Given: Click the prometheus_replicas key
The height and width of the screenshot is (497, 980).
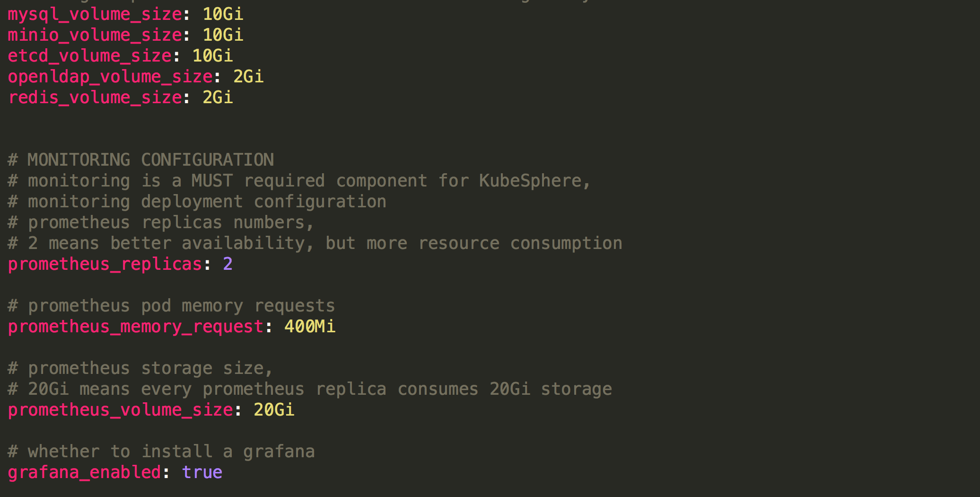Looking at the screenshot, I should click(105, 264).
